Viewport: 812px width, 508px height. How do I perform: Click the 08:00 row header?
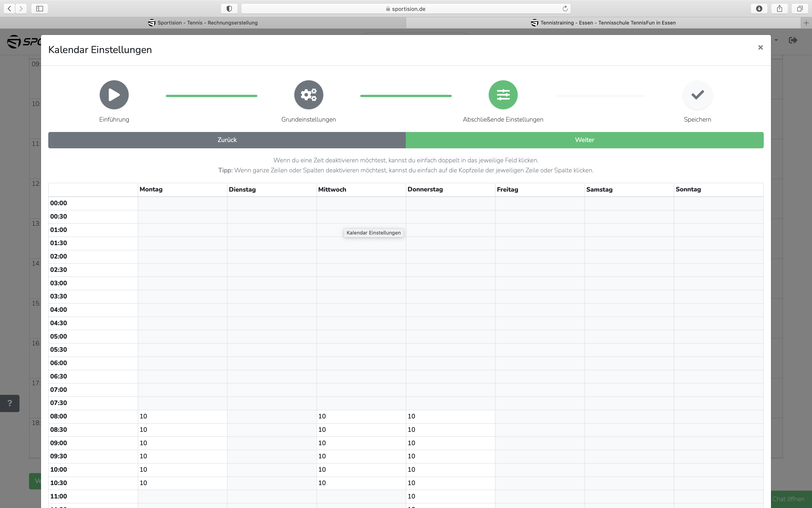point(93,417)
